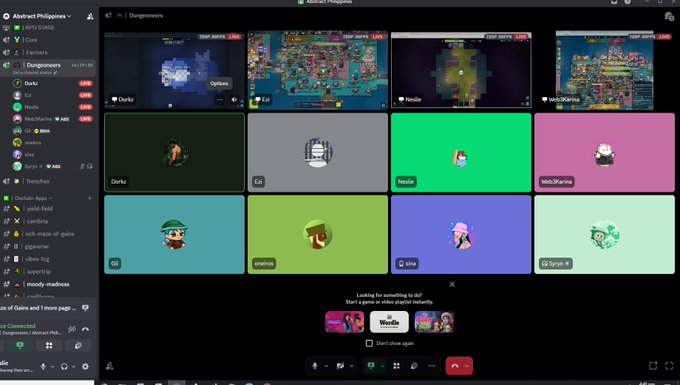This screenshot has width=680, height=385.
Task: Open the supertrip text channel
Action: (48, 271)
